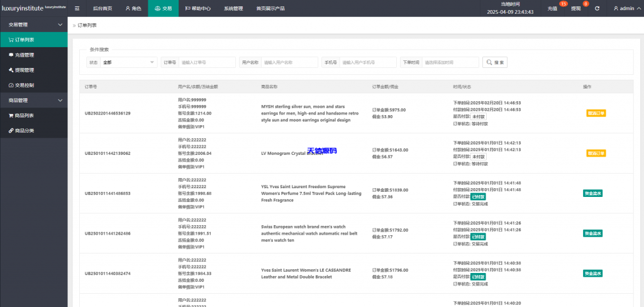Click the refresh icon in top bar

597,8
